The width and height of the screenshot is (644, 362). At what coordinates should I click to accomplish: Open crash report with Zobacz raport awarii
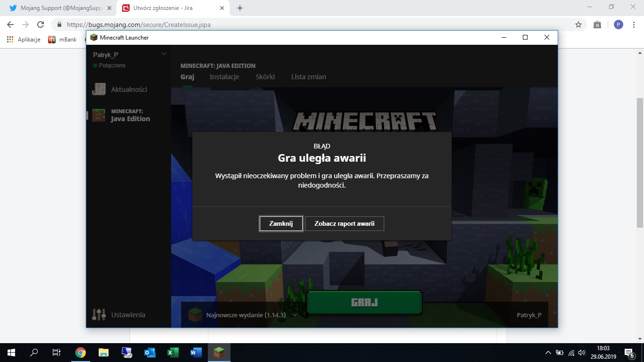tap(345, 224)
